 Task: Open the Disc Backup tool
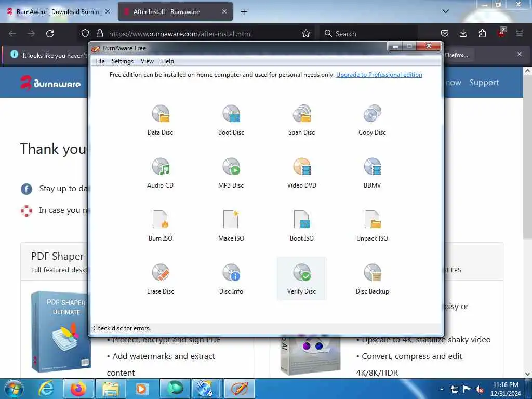click(x=372, y=279)
